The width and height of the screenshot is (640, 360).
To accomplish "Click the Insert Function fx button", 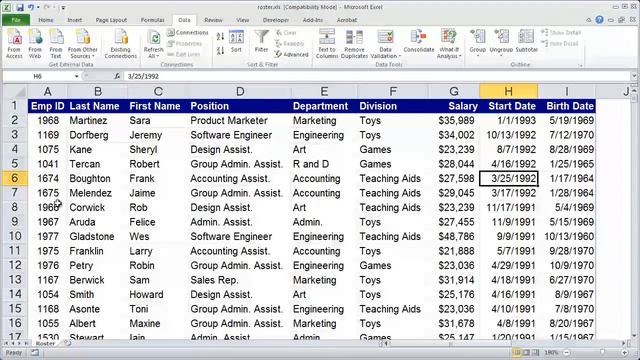I will [117, 76].
